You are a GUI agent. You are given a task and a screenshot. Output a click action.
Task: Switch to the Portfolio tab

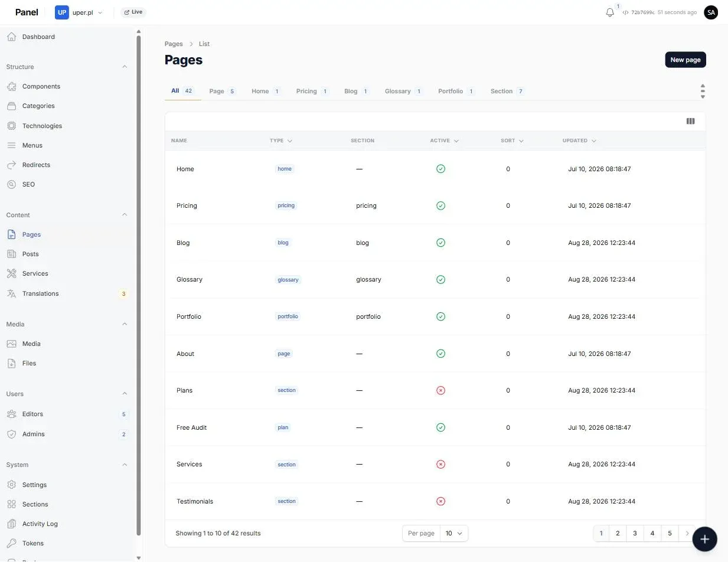coord(456,91)
